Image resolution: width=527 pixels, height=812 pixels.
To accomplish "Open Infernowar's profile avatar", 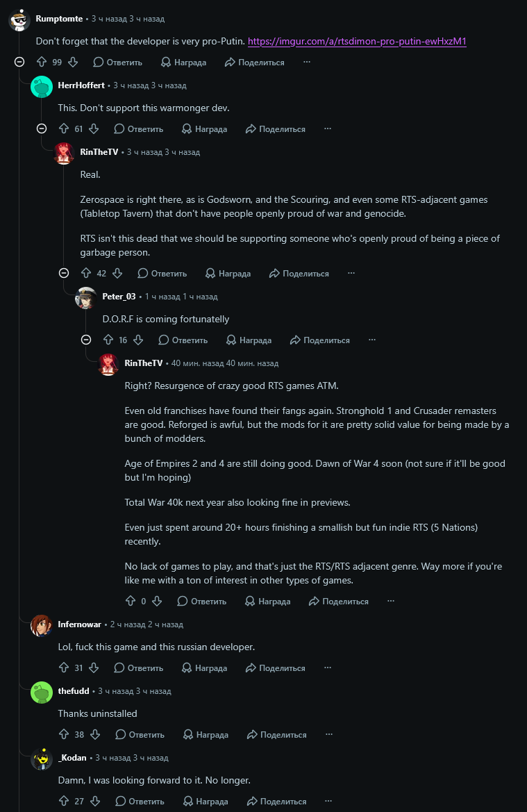I will coord(42,626).
